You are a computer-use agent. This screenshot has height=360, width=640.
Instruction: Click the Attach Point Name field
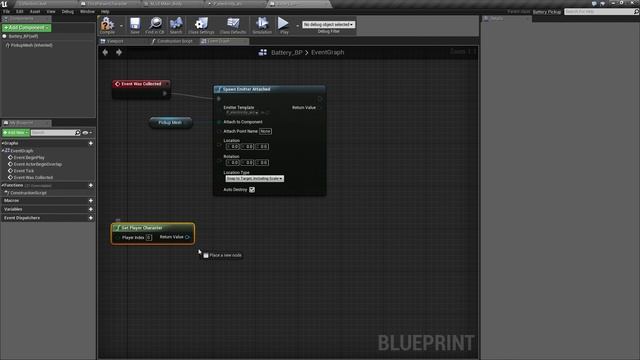[265, 131]
